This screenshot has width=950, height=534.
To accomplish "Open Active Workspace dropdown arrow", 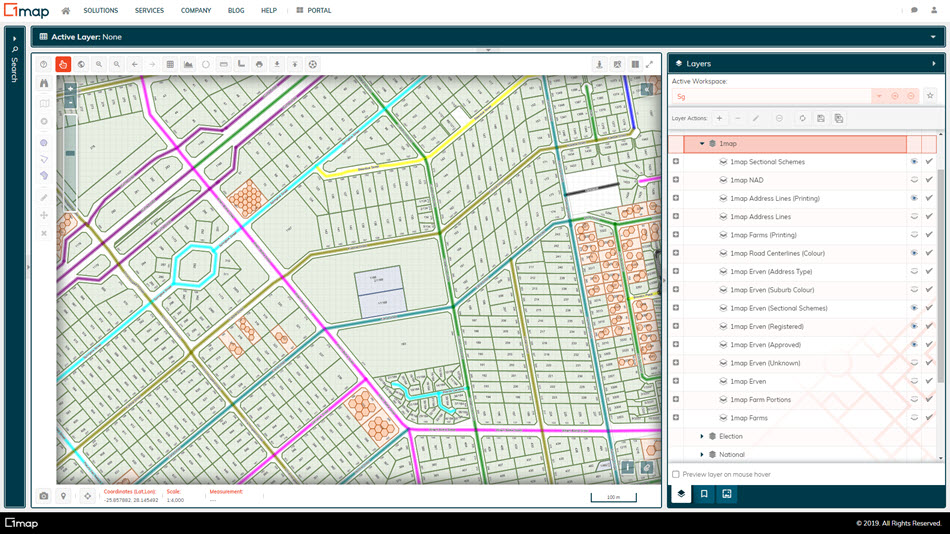I will pyautogui.click(x=879, y=96).
